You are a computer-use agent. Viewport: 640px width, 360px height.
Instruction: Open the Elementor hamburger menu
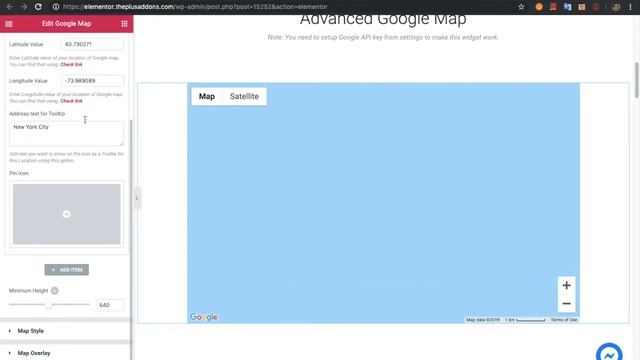coord(9,24)
